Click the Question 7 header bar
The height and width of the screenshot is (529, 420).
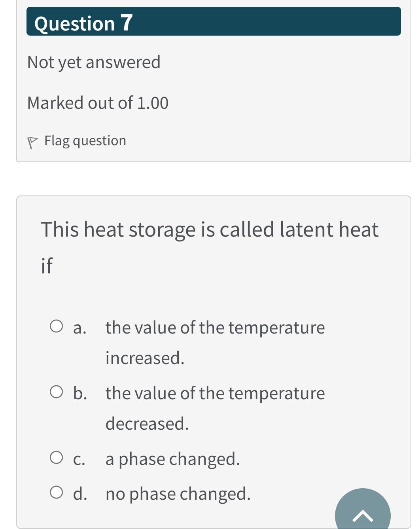tap(214, 21)
